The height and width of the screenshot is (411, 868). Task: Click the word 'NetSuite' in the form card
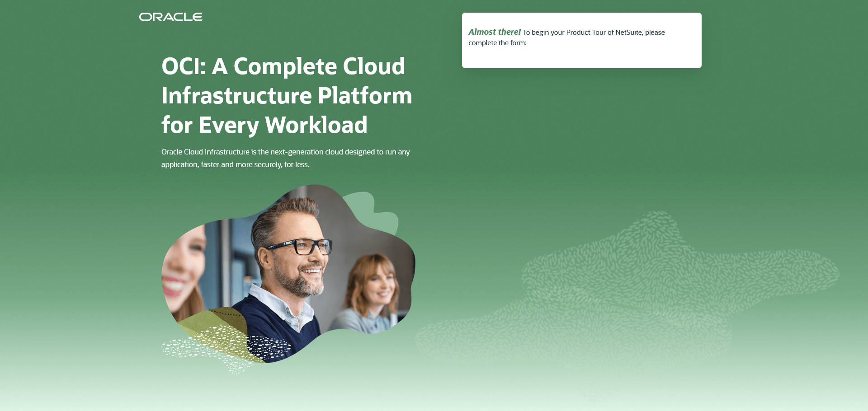tap(629, 33)
